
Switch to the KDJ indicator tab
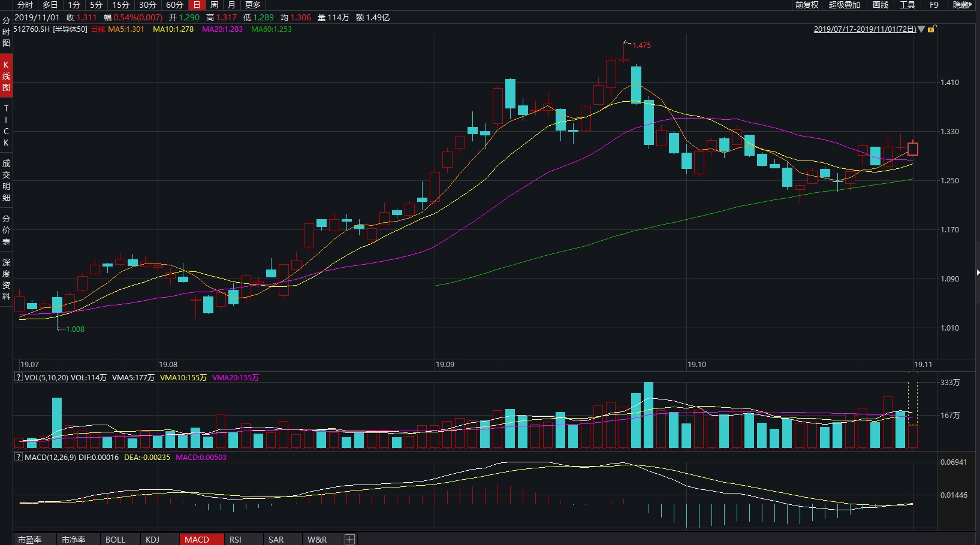(153, 539)
